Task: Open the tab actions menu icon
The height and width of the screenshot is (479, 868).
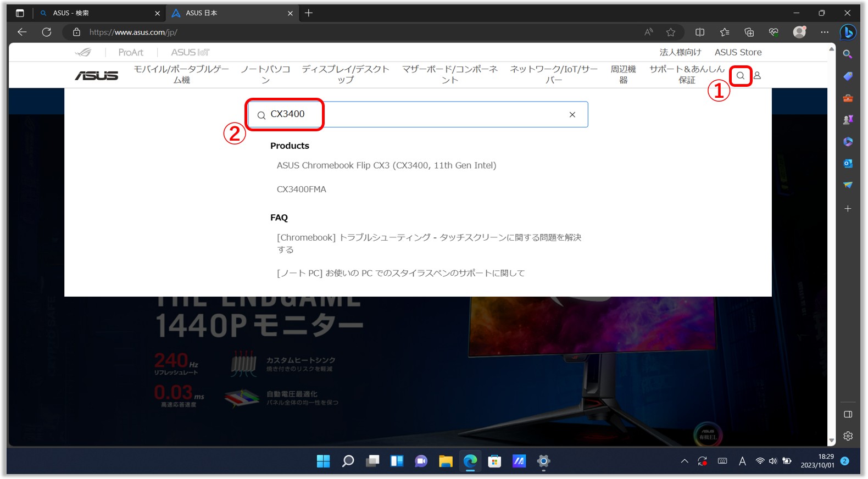Action: [20, 13]
